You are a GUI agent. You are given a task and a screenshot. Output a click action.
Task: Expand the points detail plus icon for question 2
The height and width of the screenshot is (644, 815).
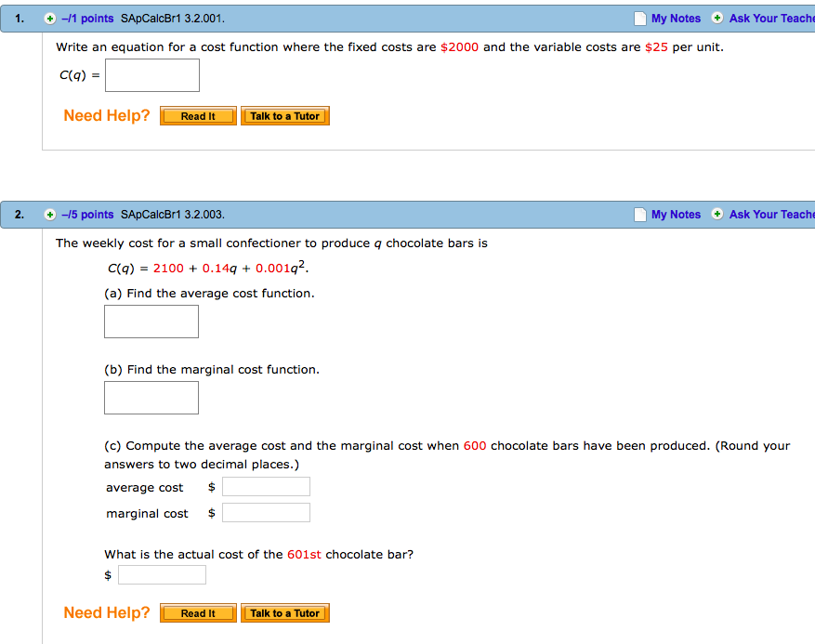tap(49, 214)
